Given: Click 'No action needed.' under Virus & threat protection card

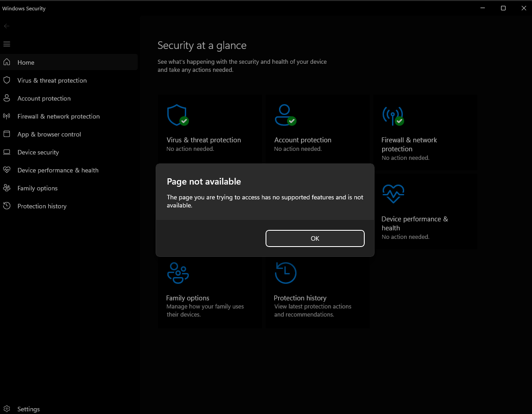Looking at the screenshot, I should [x=190, y=149].
